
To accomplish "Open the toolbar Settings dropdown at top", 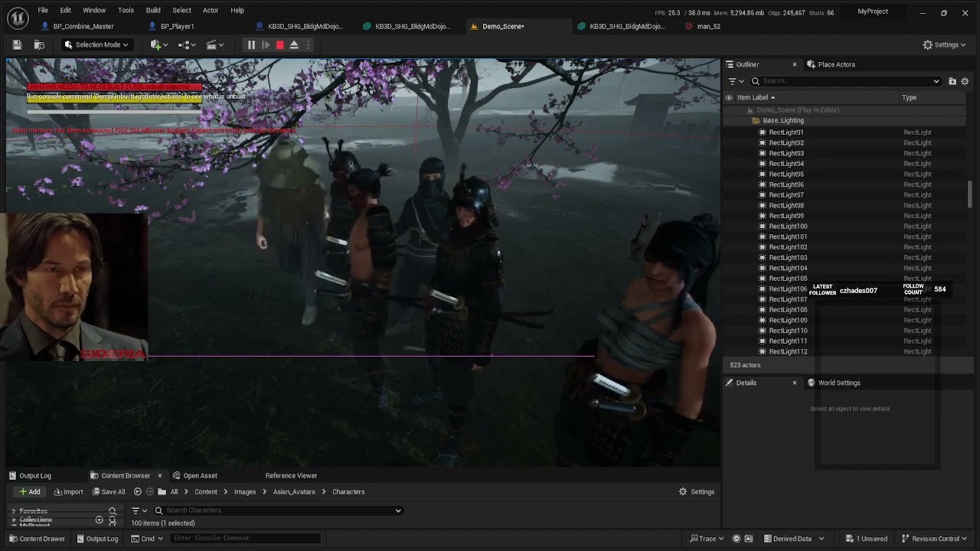I will 946,44.
